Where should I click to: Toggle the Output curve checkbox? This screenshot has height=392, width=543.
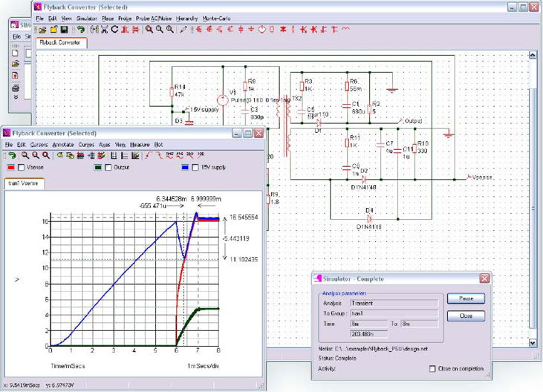tap(106, 168)
